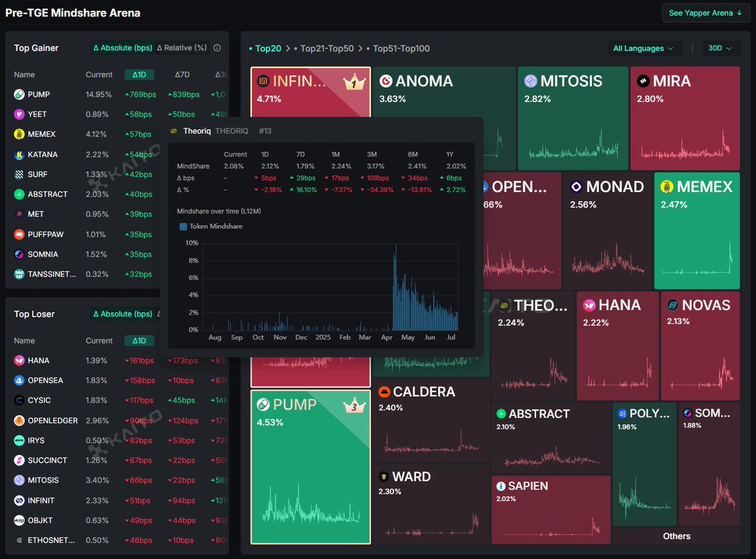Click the 4.53% label on PUMP tile
The image size is (756, 559).
(x=270, y=422)
